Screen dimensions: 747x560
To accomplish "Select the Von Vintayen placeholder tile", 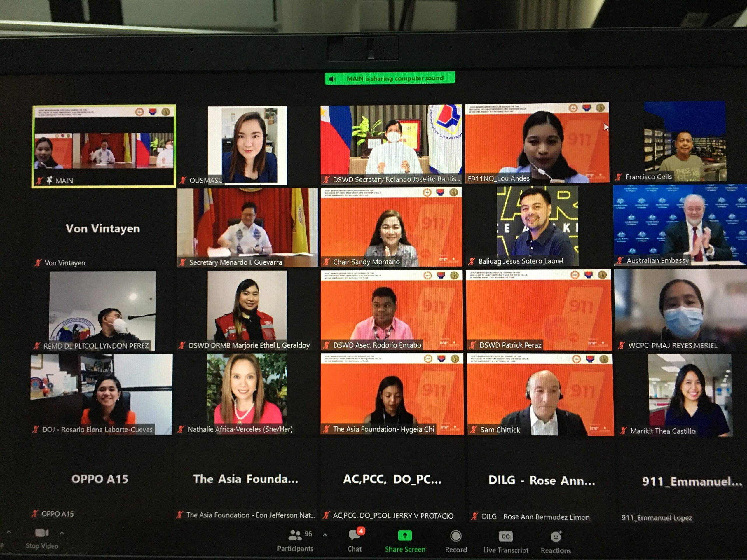I will [103, 229].
